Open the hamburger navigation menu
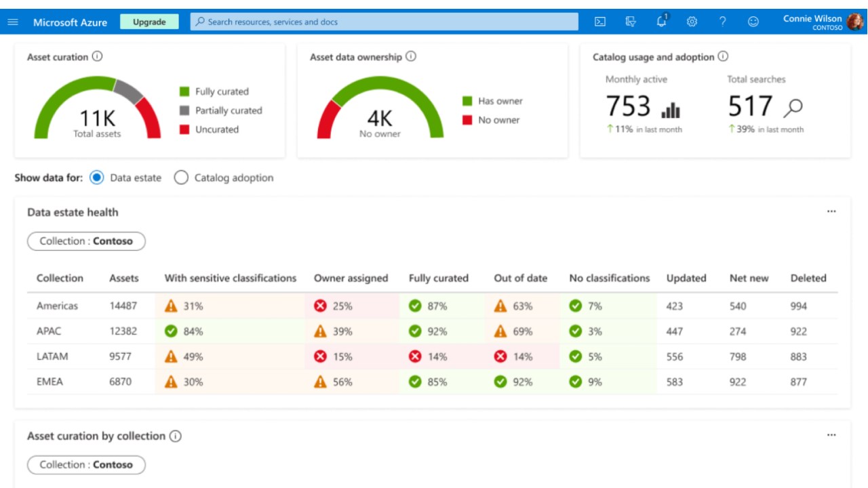 pos(13,22)
